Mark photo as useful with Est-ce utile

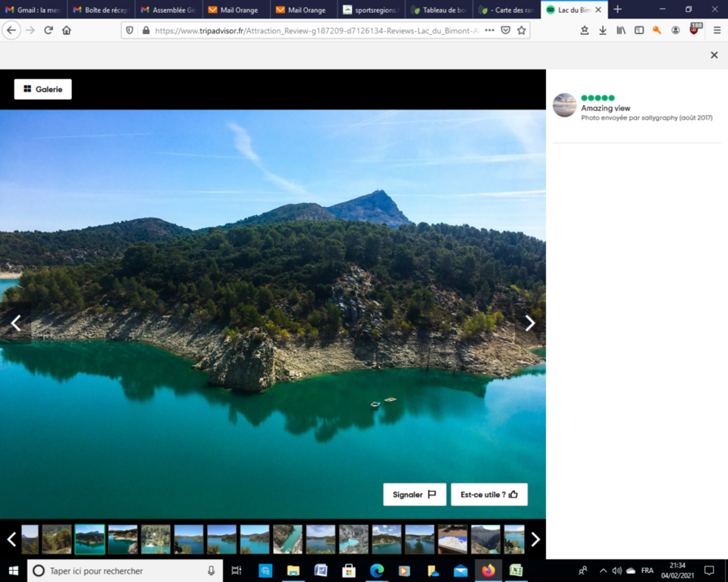(x=489, y=494)
